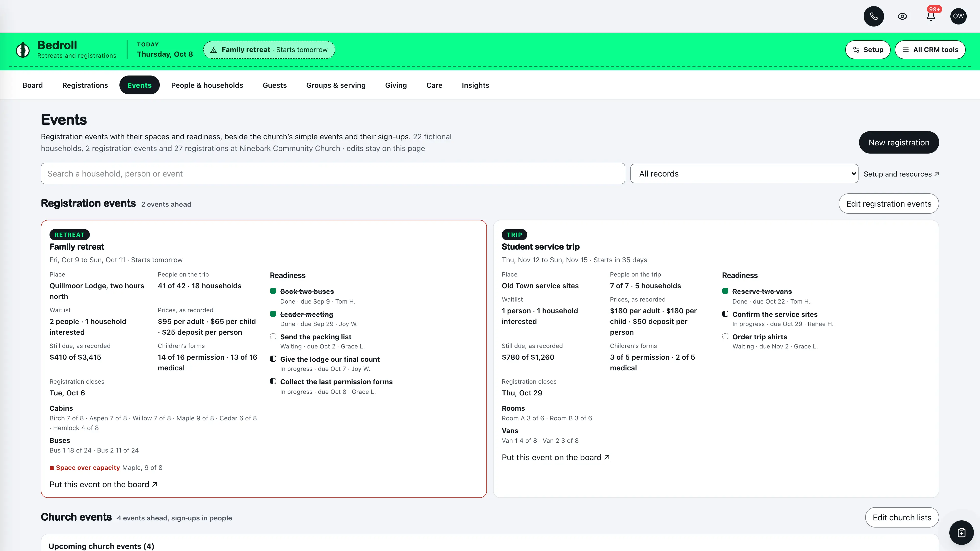Viewport: 980px width, 551px height.
Task: Expand Upcoming church events (4) section
Action: (101, 546)
